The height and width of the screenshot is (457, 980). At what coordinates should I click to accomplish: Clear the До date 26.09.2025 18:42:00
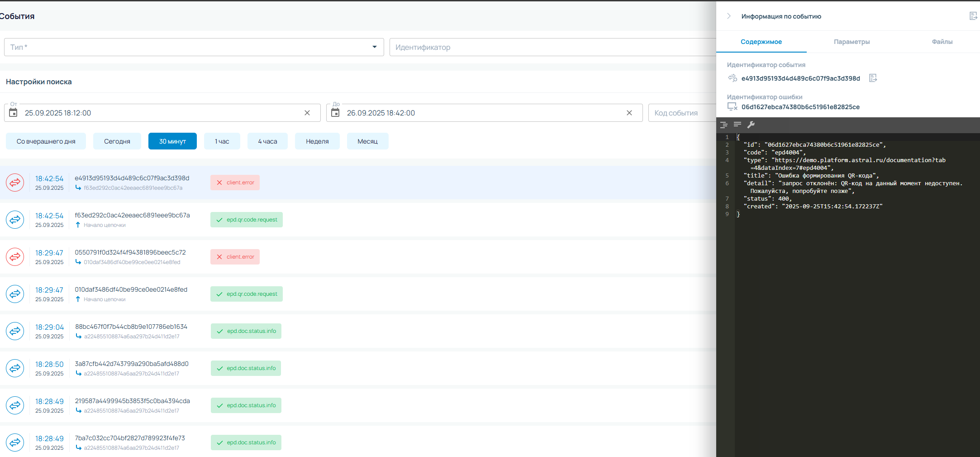click(629, 113)
